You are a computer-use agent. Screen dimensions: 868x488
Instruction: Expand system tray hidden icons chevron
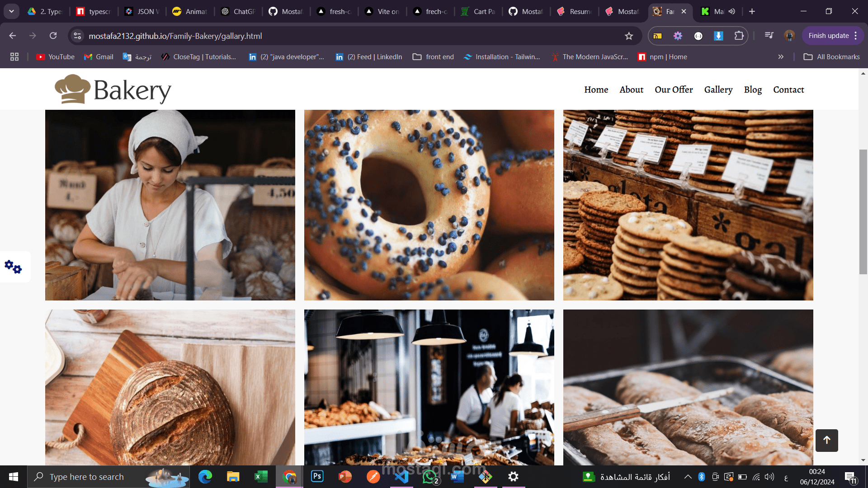pyautogui.click(x=688, y=477)
